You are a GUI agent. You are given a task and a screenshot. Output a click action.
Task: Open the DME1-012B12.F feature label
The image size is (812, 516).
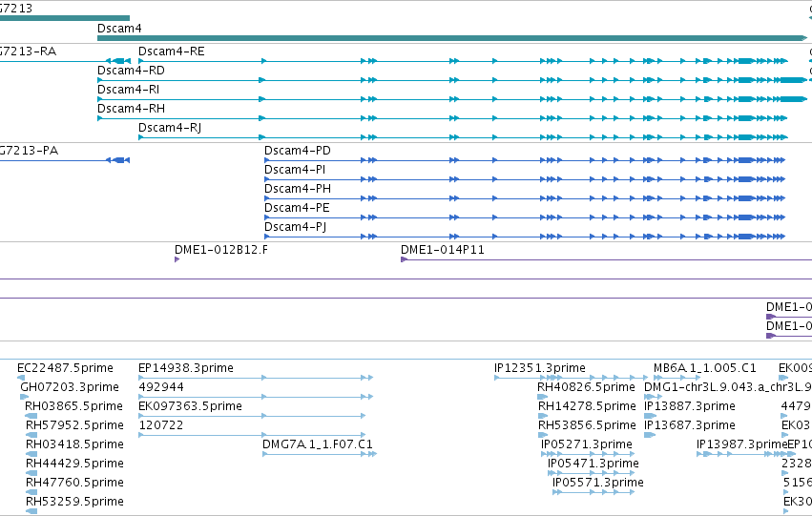(x=221, y=250)
